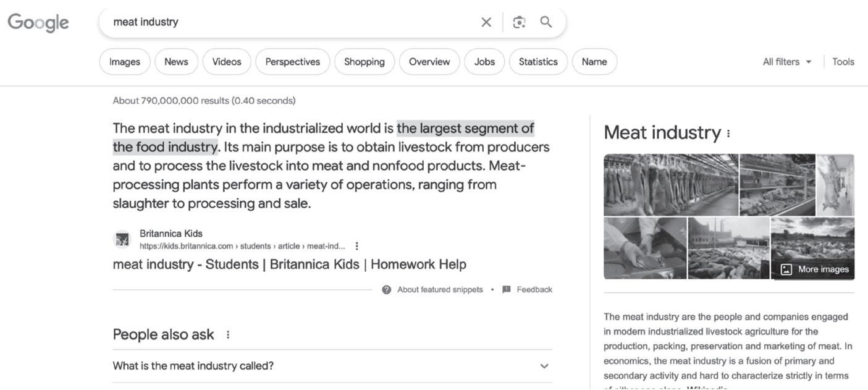Open the Britannica Kids meat industry result
868x390 pixels.
[x=289, y=265]
